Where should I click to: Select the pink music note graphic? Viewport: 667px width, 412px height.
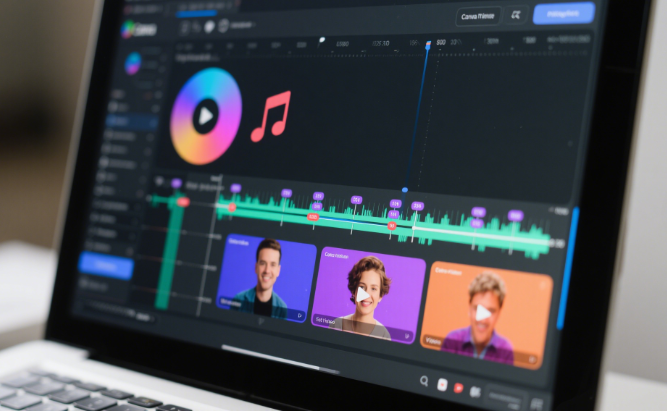pos(271,116)
